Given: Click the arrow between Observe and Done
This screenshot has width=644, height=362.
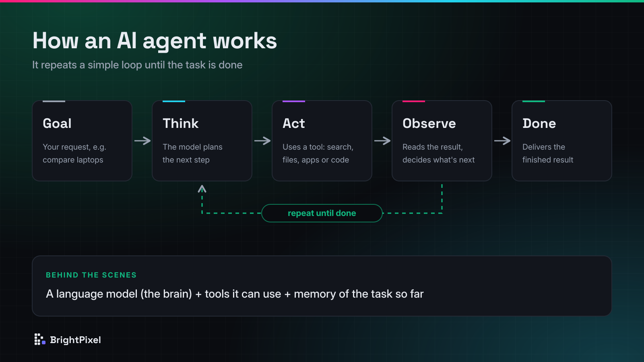Looking at the screenshot, I should 502,141.
